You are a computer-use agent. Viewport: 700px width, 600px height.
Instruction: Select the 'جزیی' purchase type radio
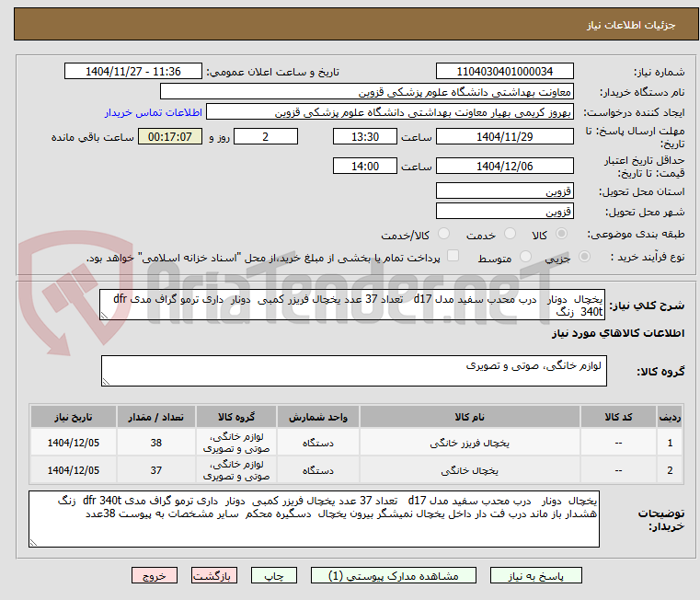pos(584,257)
